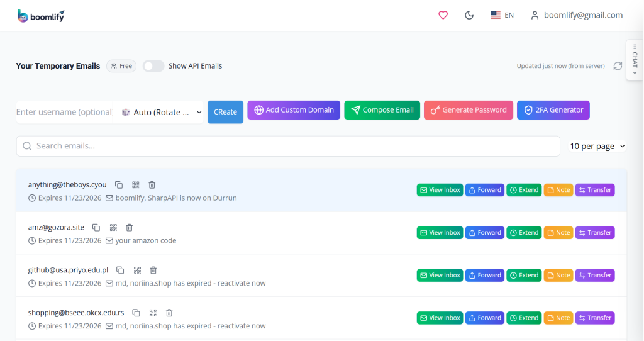Click the github@usa.priyo.edu.pl address text
Screen dimensions: 644x341
click(68, 271)
